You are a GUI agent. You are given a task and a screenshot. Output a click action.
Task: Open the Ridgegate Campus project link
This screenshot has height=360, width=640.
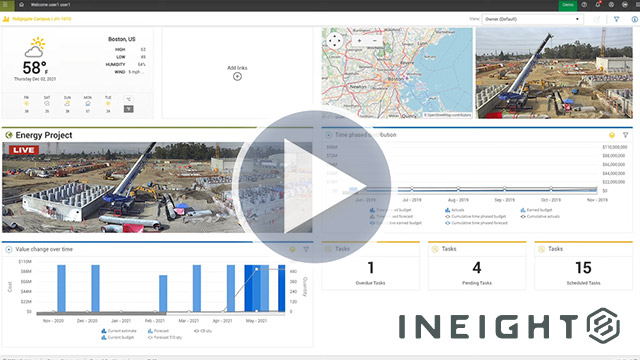(42, 19)
